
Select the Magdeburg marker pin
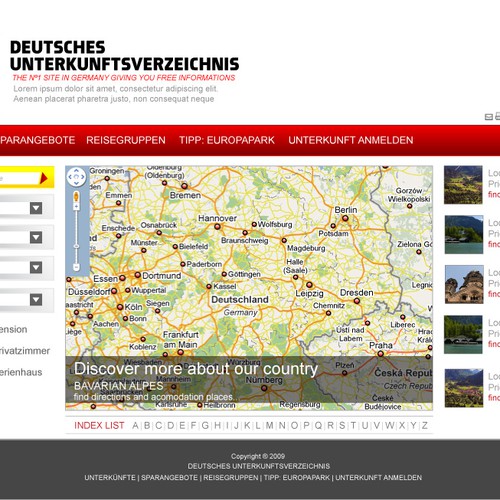(284, 240)
